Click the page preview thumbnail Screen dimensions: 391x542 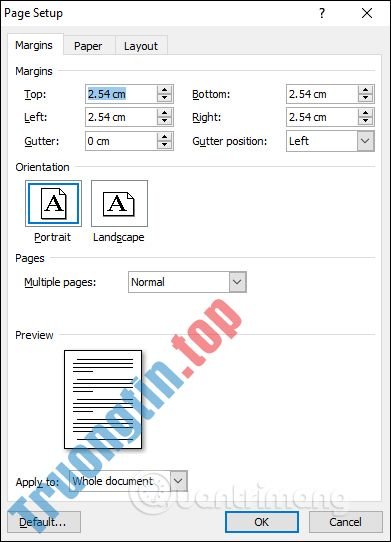click(x=103, y=400)
